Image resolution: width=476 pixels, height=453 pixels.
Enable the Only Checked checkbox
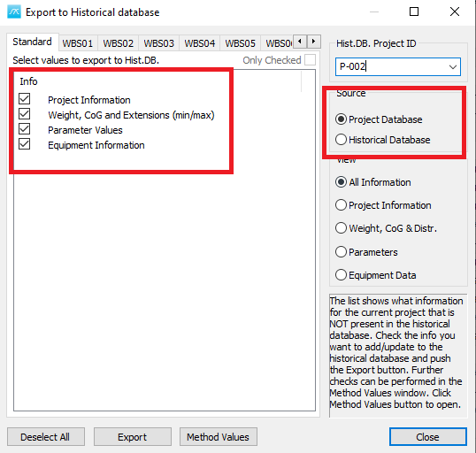point(310,60)
